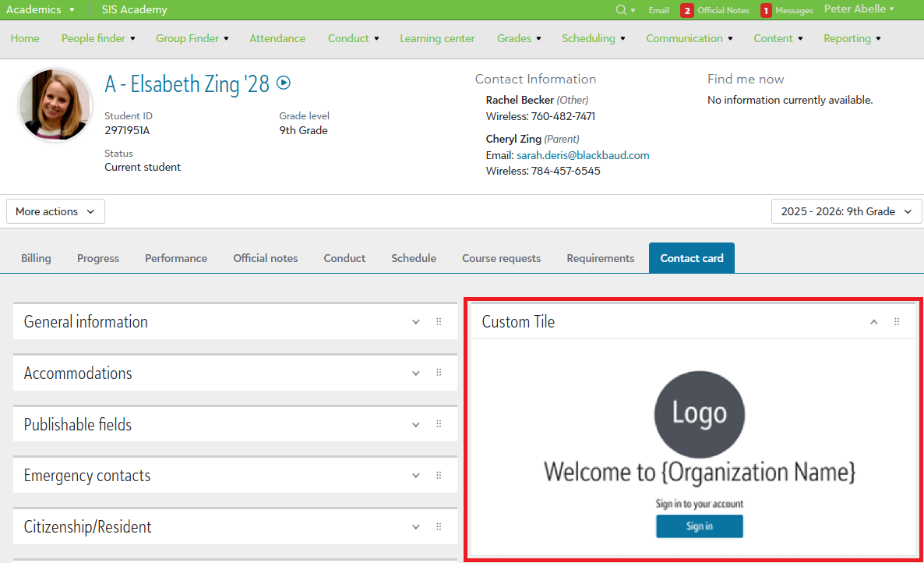The height and width of the screenshot is (563, 924).
Task: Open the More actions dropdown
Action: click(55, 211)
